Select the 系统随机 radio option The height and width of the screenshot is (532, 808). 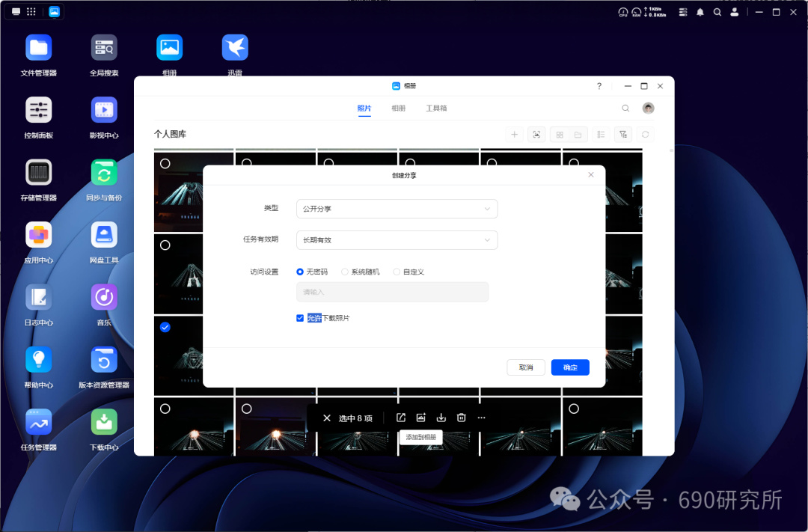[x=345, y=272]
